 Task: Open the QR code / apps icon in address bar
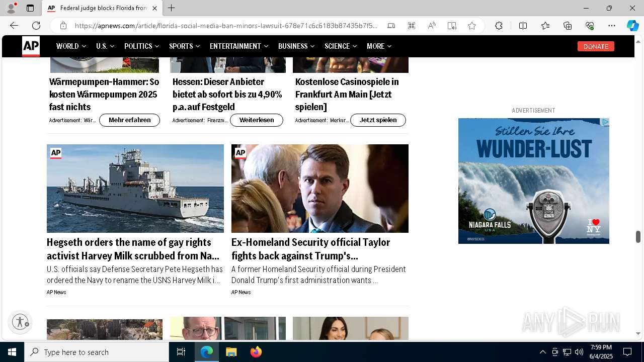click(412, 26)
